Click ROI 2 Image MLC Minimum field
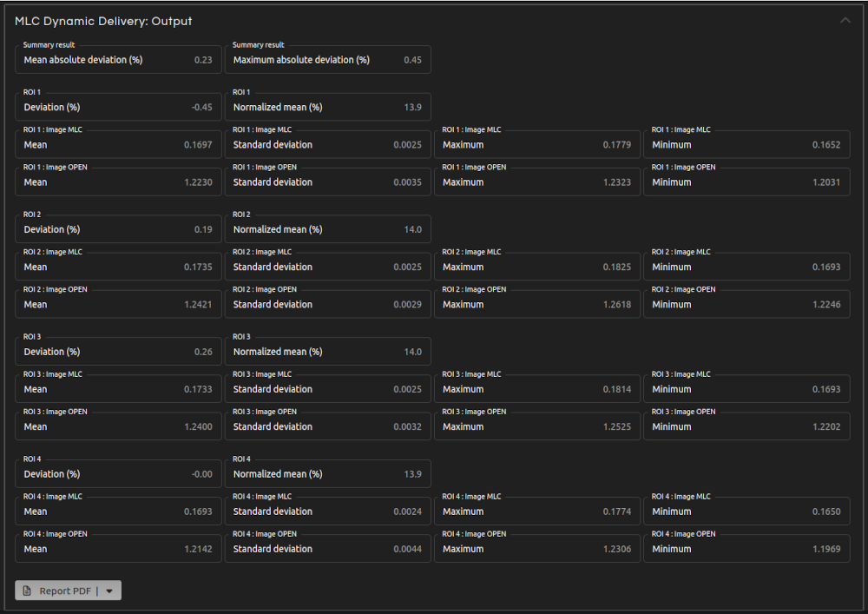Viewport: 868px width, 614px height. click(x=746, y=267)
